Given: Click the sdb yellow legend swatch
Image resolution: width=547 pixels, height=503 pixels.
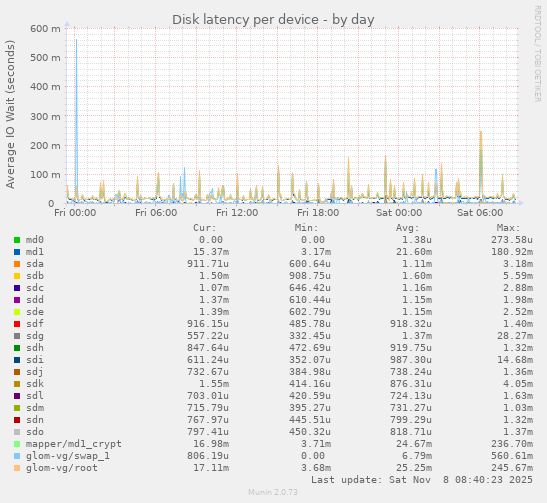Looking at the screenshot, I should [x=17, y=276].
